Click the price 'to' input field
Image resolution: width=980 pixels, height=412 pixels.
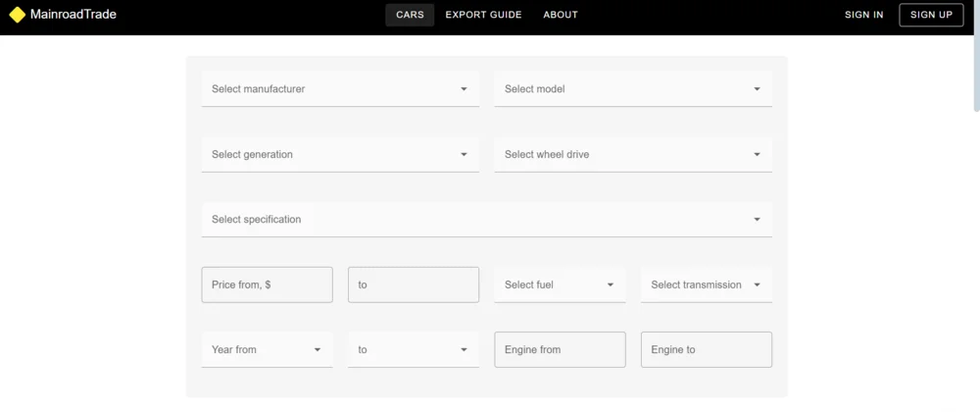[x=413, y=284]
